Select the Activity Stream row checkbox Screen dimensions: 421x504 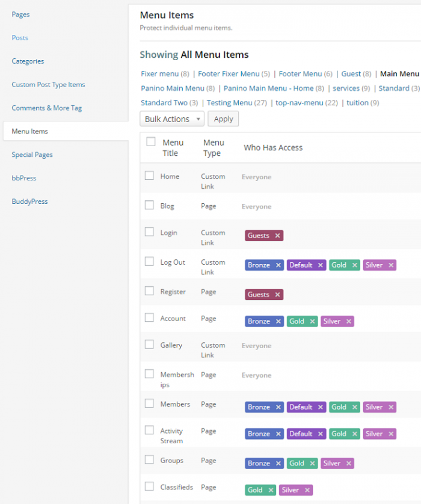pyautogui.click(x=149, y=430)
